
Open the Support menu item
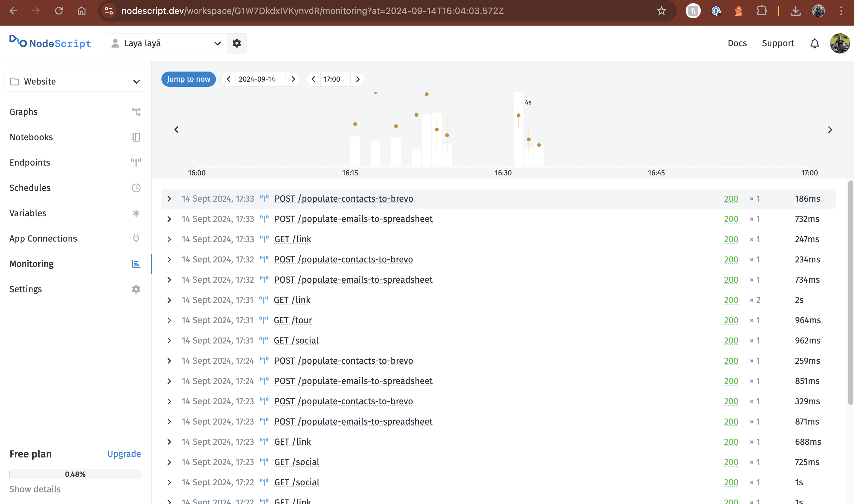point(778,43)
